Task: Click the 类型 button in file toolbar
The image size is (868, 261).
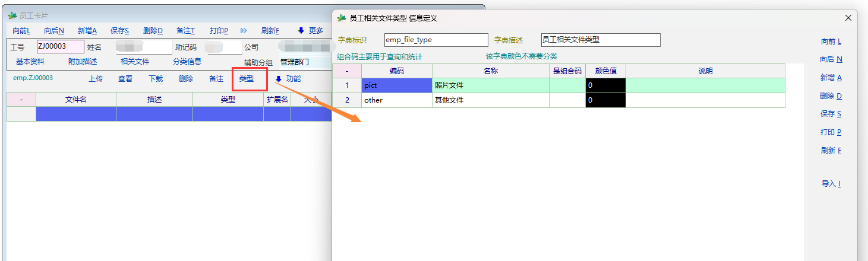Action: point(247,79)
